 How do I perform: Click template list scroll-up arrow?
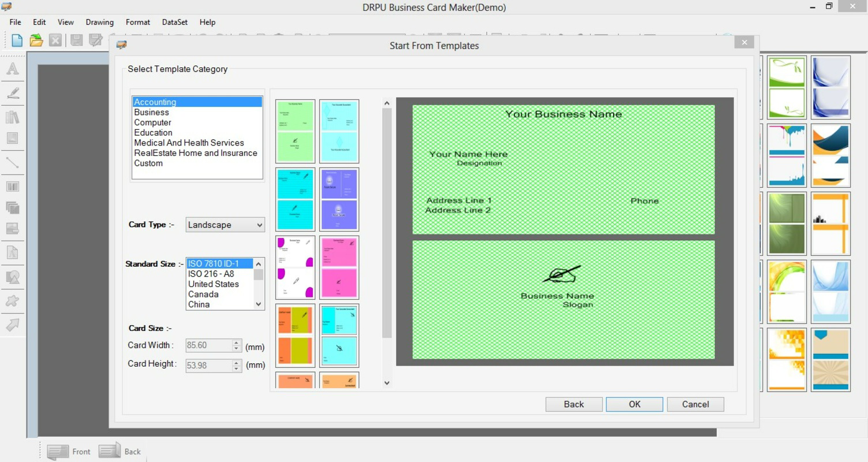pos(387,103)
